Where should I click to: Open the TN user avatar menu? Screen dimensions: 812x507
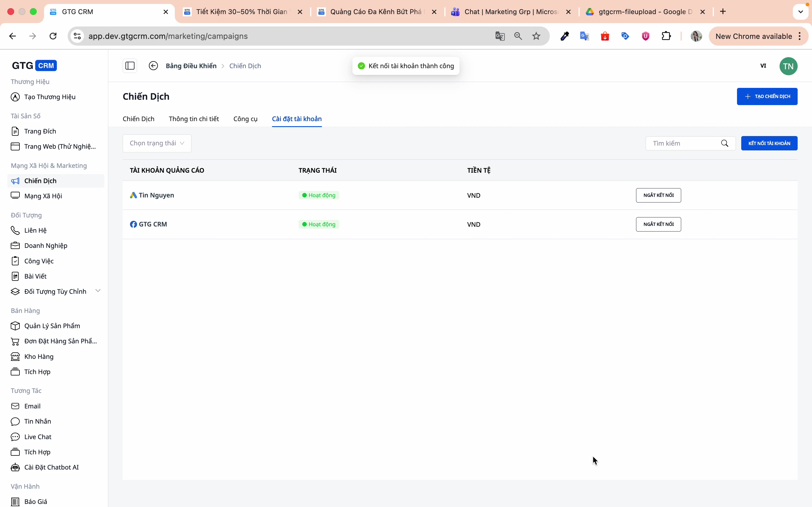[x=788, y=66]
